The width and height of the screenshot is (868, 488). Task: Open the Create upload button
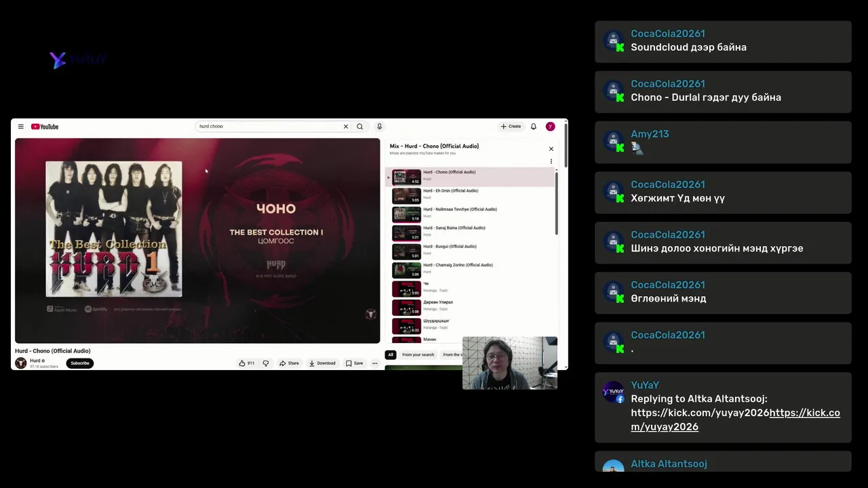(511, 127)
